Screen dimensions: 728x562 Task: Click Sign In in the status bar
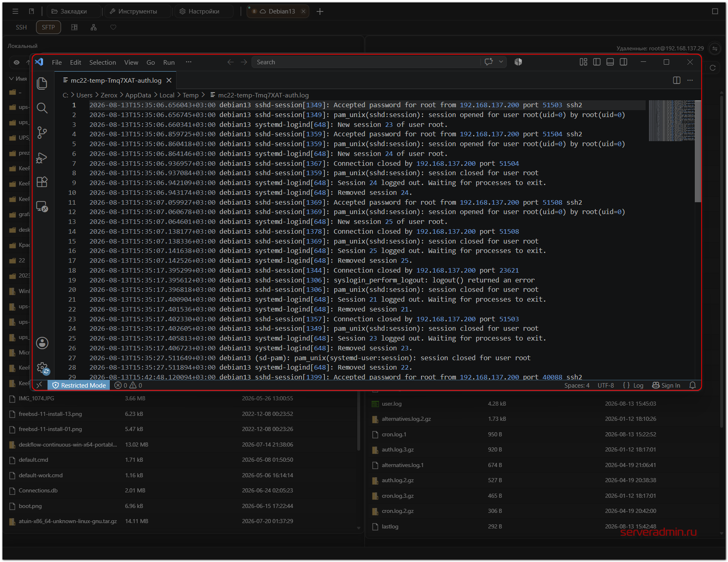(x=666, y=385)
